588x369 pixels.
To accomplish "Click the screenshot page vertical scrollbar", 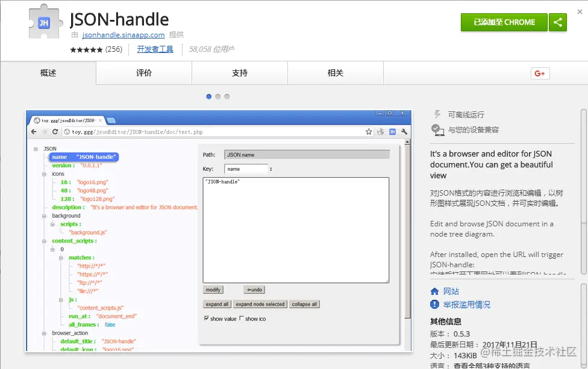I will (x=407, y=229).
